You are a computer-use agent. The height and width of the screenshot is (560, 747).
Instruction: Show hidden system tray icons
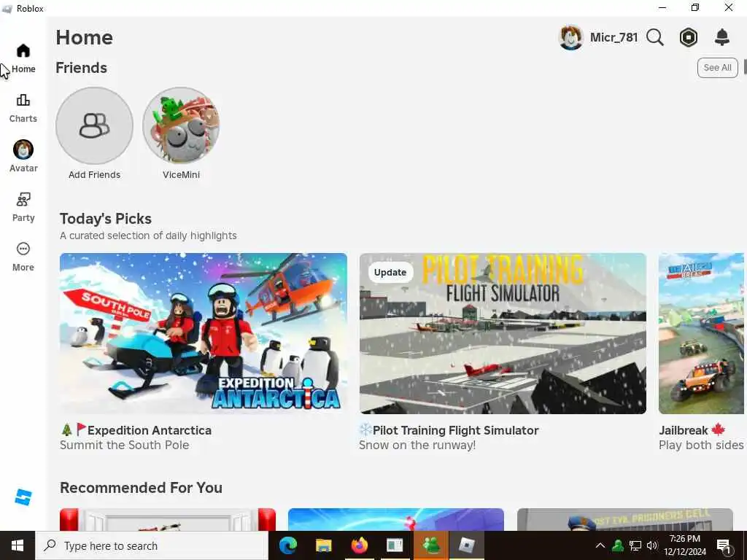600,545
